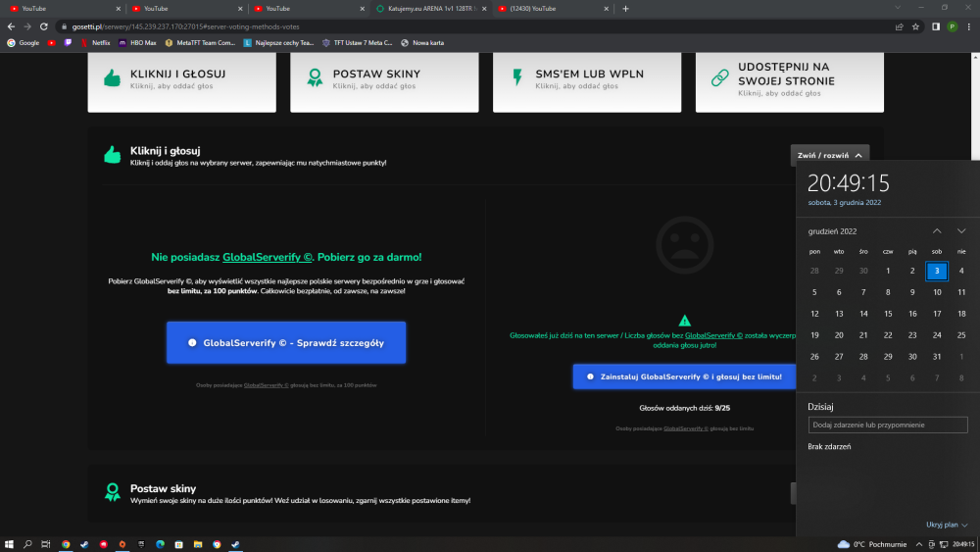The height and width of the screenshot is (552, 980).
Task: Click the network icon in system tray
Action: (944, 544)
